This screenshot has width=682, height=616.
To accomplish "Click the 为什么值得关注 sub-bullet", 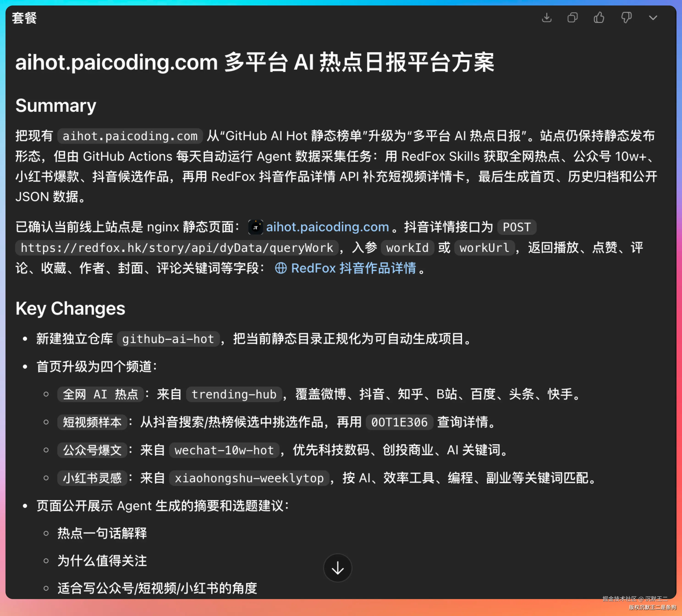I will coord(102,561).
